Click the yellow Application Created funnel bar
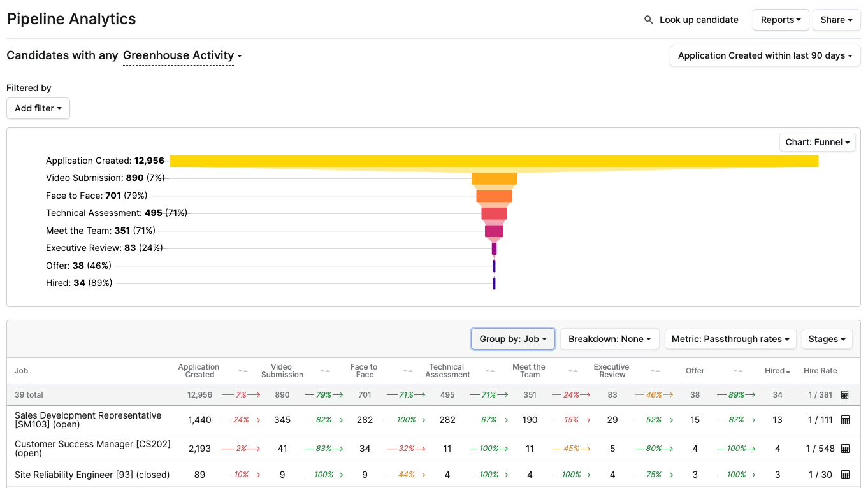The width and height of the screenshot is (868, 488). 494,161
